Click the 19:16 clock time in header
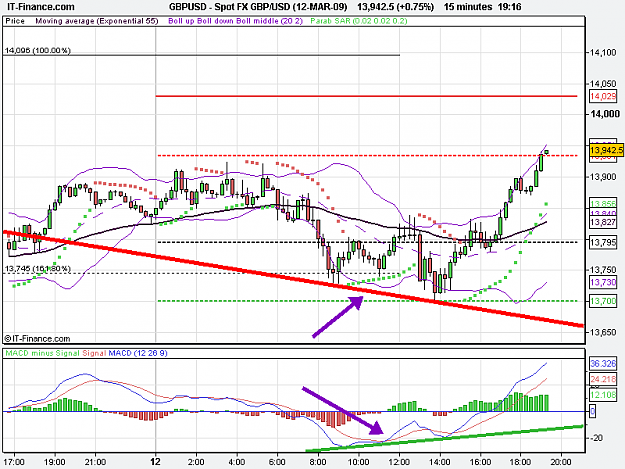The width and height of the screenshot is (625, 469). pyautogui.click(x=509, y=7)
